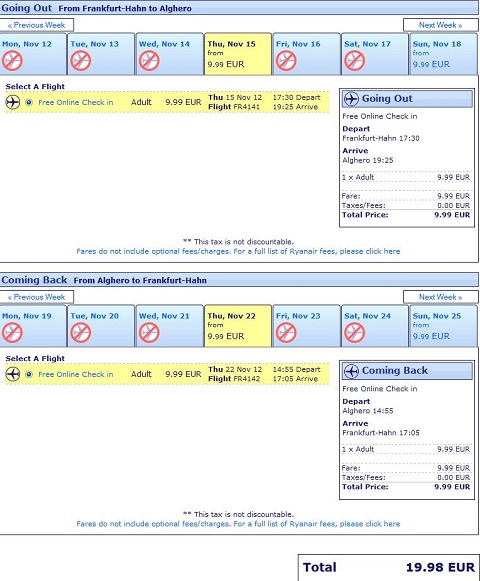Screen dimensions: 480x581
Task: Click no-flight icon under Sat, Nov 17
Action: pos(355,61)
